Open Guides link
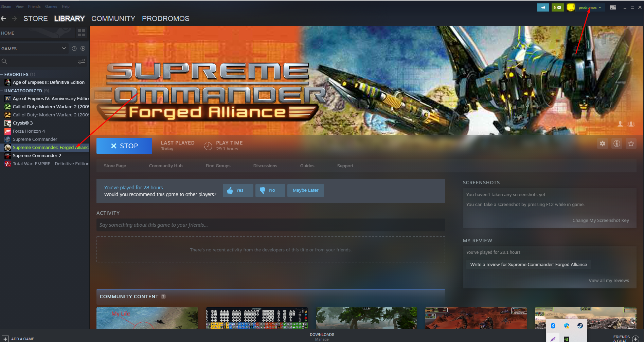Screen dimensions: 644x342 coord(307,166)
